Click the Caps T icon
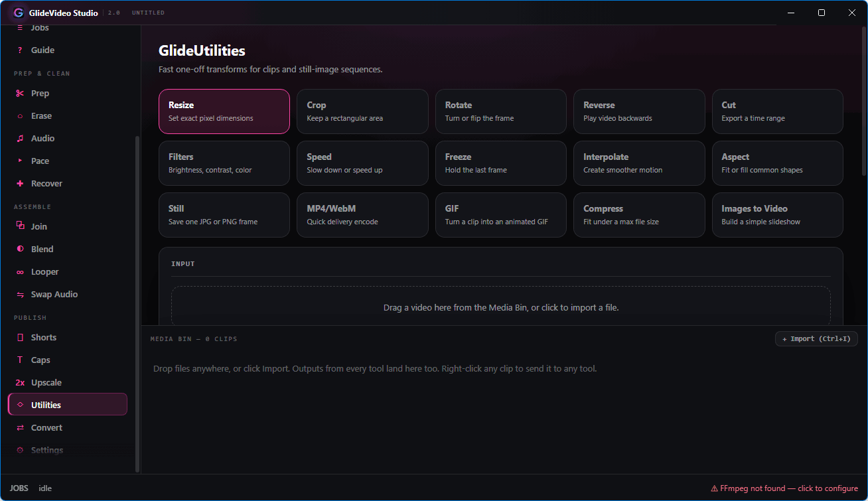868x501 pixels. [x=20, y=360]
